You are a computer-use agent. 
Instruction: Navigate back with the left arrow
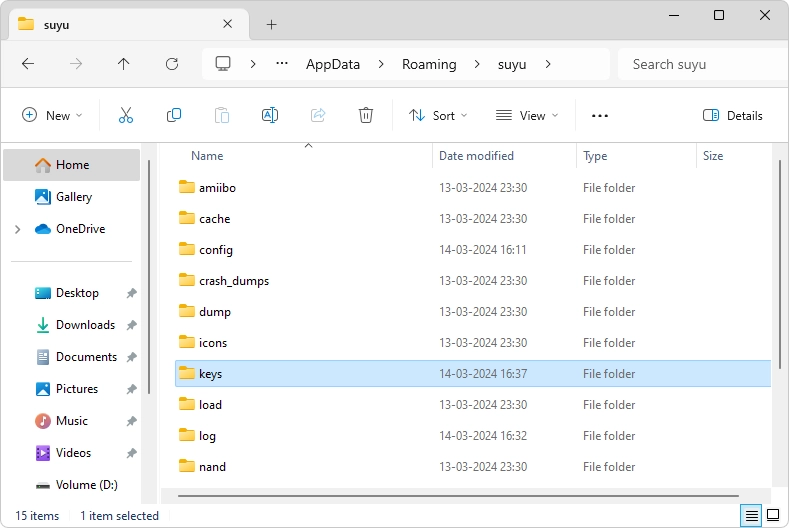pyautogui.click(x=28, y=64)
